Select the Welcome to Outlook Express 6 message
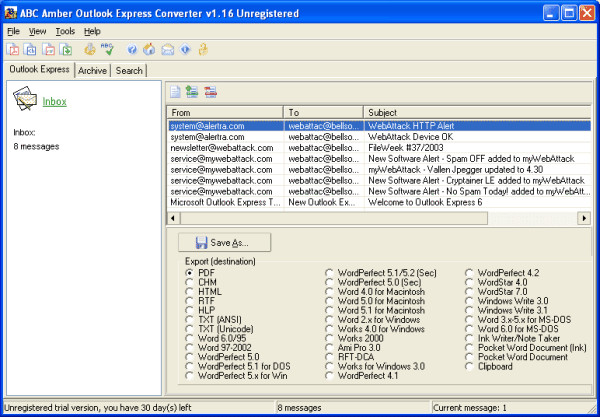 379,202
